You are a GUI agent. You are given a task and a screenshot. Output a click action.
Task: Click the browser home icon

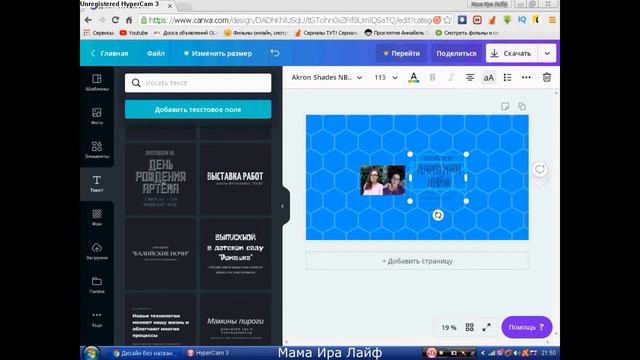click(129, 20)
